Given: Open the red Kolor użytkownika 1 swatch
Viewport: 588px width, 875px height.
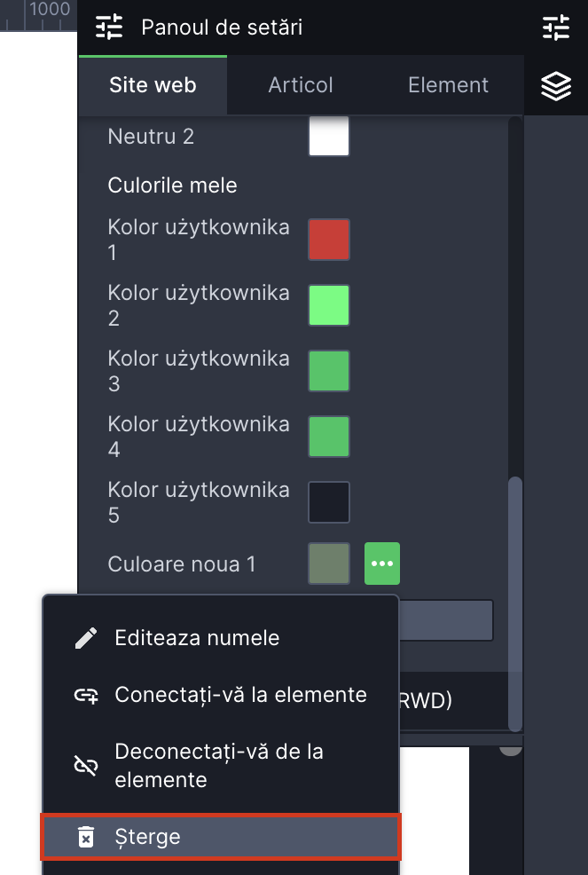Looking at the screenshot, I should (329, 240).
